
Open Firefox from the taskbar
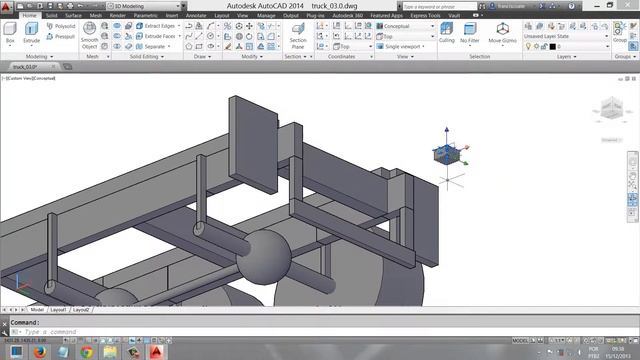tap(40, 352)
